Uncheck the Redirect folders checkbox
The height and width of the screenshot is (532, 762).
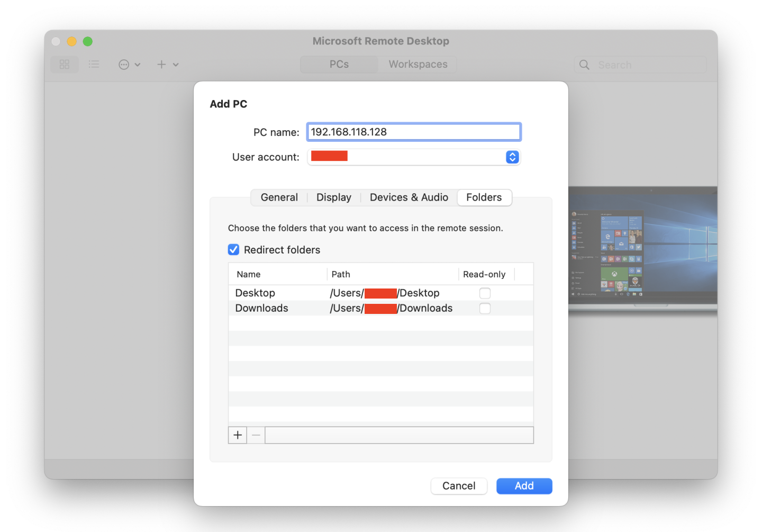pos(234,249)
